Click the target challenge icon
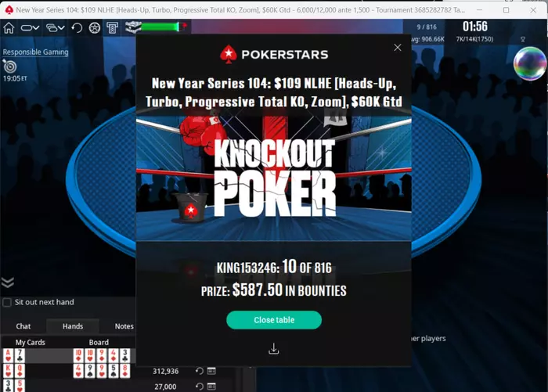 [9, 66]
